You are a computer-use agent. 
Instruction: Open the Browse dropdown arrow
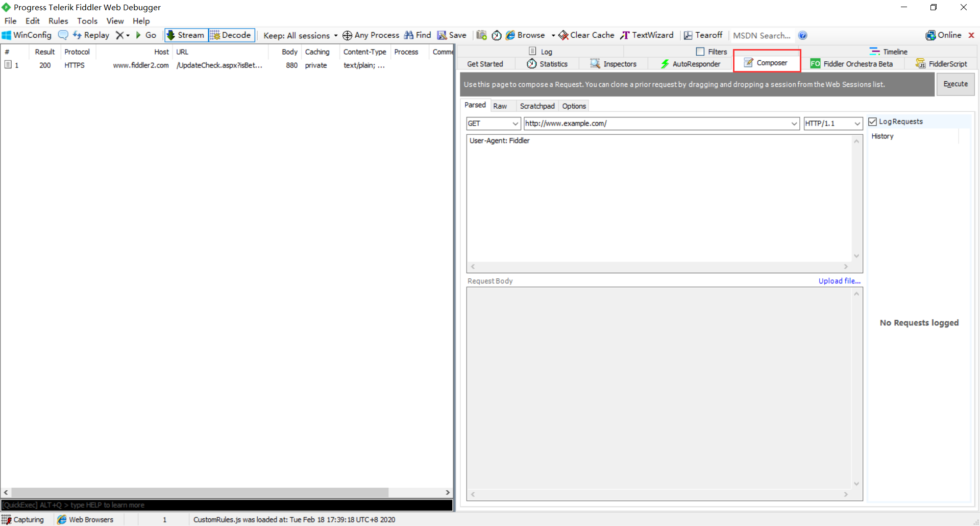[553, 35]
